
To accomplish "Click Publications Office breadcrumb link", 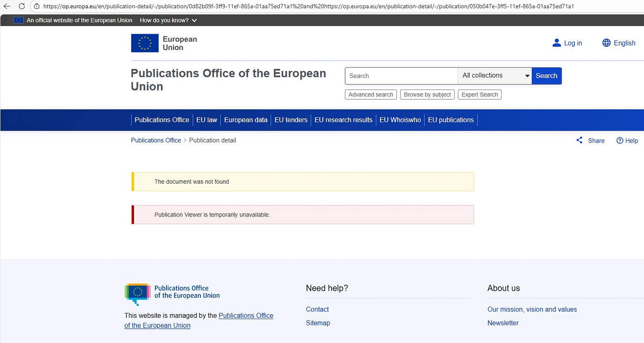I will (x=156, y=140).
